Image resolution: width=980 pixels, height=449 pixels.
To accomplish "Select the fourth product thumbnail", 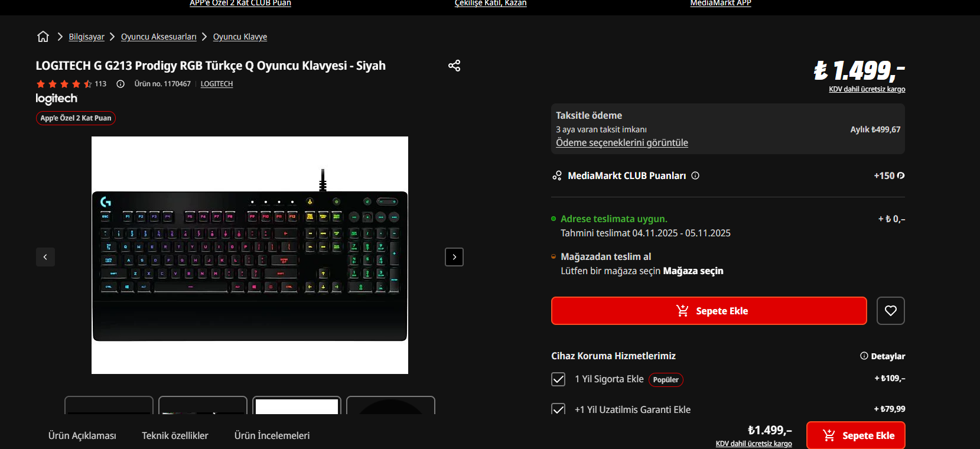I will pyautogui.click(x=390, y=405).
